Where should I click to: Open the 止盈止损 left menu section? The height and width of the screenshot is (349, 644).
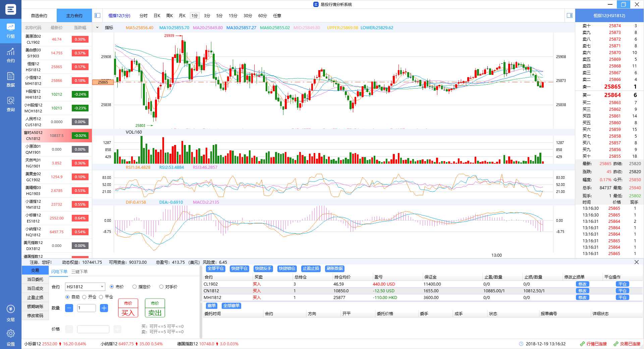tap(35, 297)
